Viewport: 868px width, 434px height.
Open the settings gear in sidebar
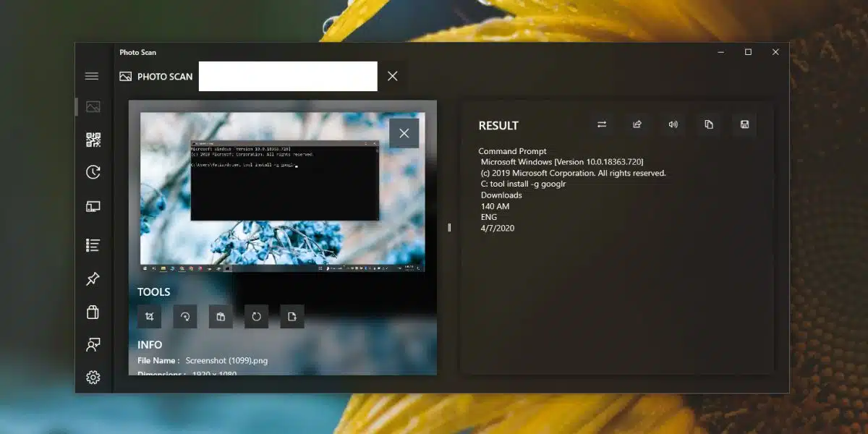coord(93,378)
